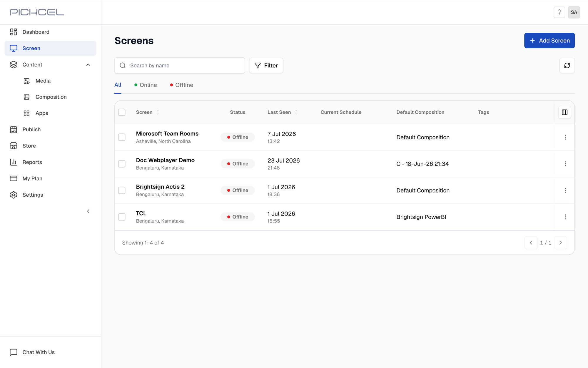The width and height of the screenshot is (588, 368).
Task: Open the Reports section
Action: 50,162
